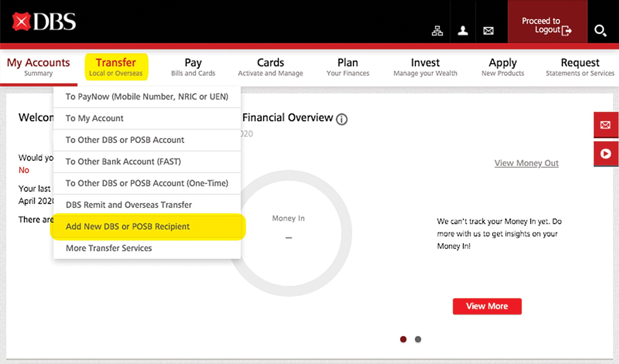Choose Add New DBS or POSB Recipient
The image size is (619, 364).
(148, 227)
